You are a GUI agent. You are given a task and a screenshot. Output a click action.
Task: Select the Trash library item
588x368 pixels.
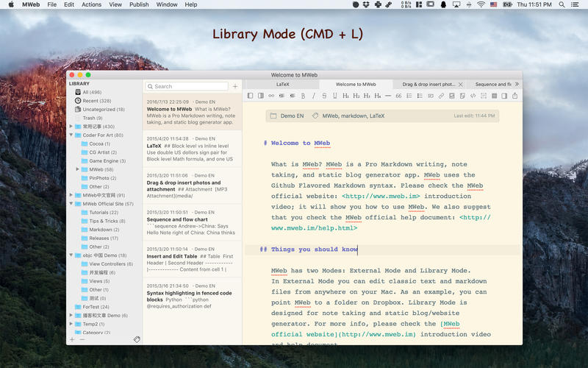[93, 118]
